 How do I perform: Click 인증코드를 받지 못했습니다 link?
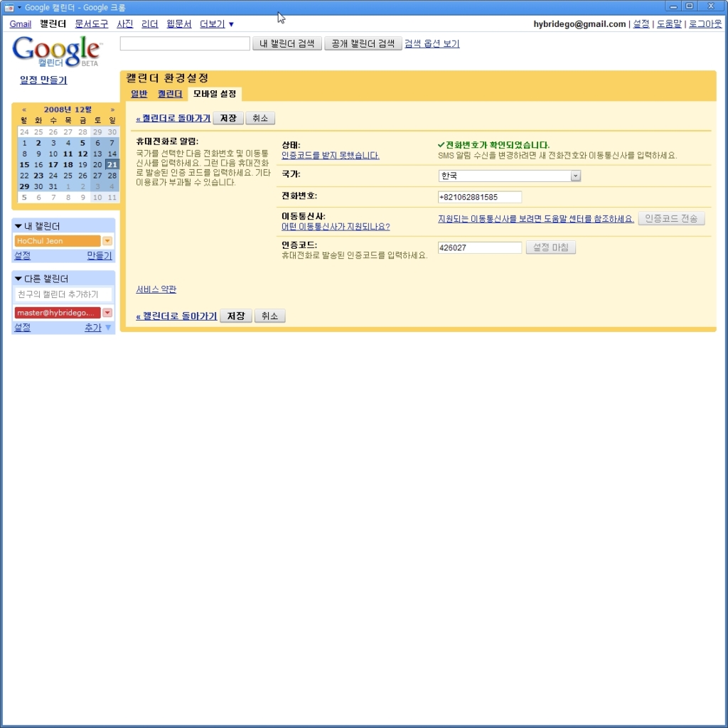click(330, 156)
